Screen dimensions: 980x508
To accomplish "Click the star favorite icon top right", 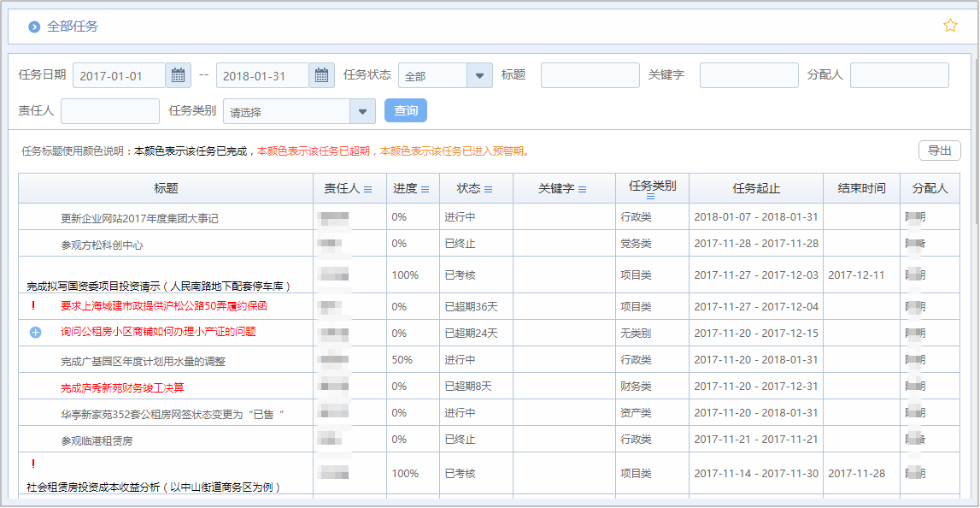I will coord(950,26).
